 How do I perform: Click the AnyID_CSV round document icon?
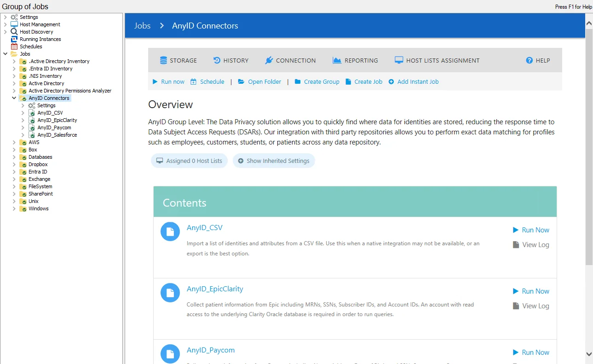(x=170, y=231)
